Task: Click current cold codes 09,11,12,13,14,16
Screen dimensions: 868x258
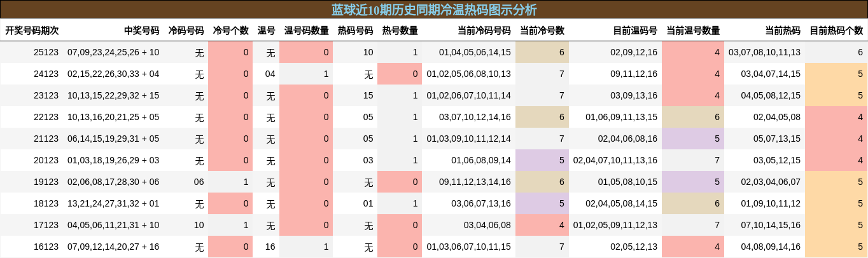Action: pos(475,182)
